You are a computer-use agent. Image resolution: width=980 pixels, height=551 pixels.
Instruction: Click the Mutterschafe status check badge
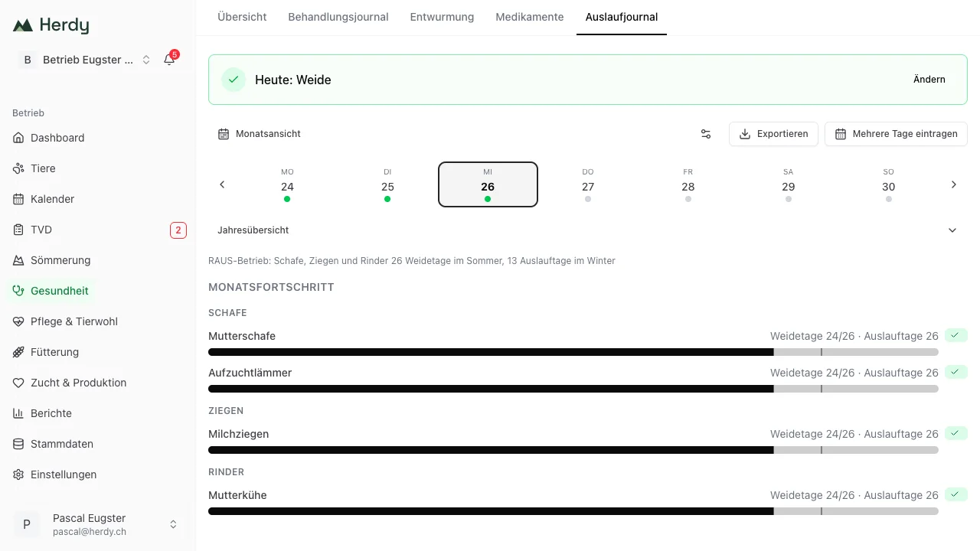(955, 335)
